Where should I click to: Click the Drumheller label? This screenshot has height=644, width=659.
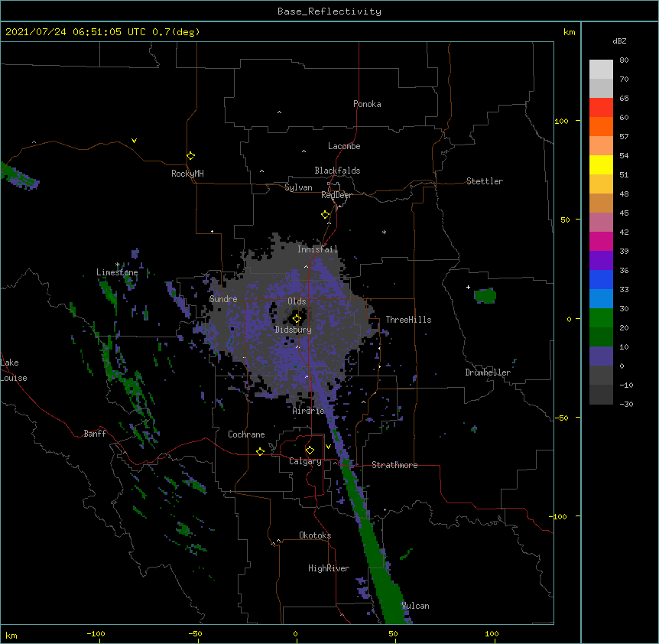point(488,372)
